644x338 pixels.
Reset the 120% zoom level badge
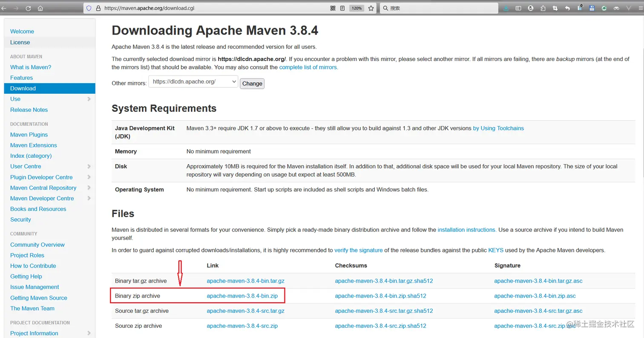point(356,8)
